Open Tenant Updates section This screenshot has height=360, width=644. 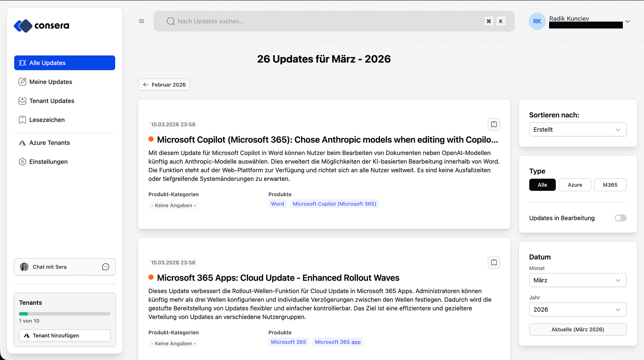click(65, 101)
